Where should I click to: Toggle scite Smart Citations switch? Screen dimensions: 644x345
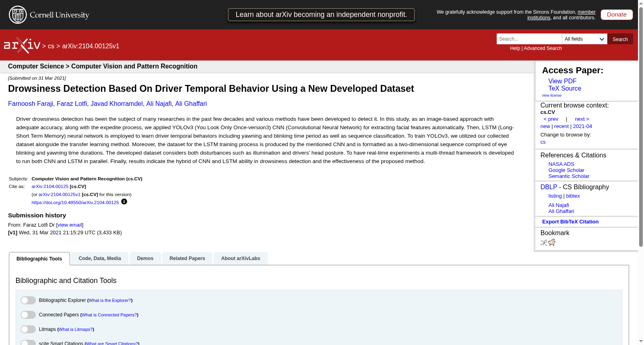point(28,343)
